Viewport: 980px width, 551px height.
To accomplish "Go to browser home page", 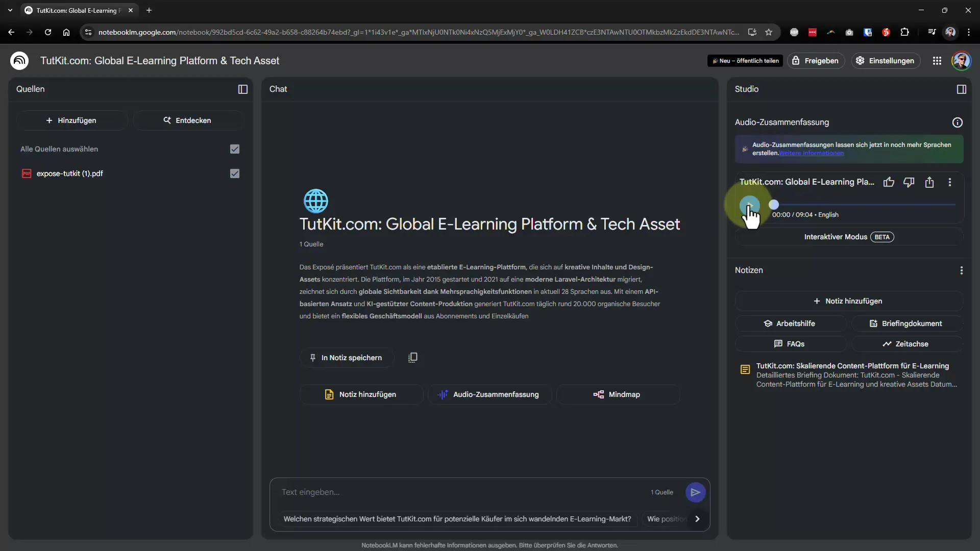I will tap(66, 32).
